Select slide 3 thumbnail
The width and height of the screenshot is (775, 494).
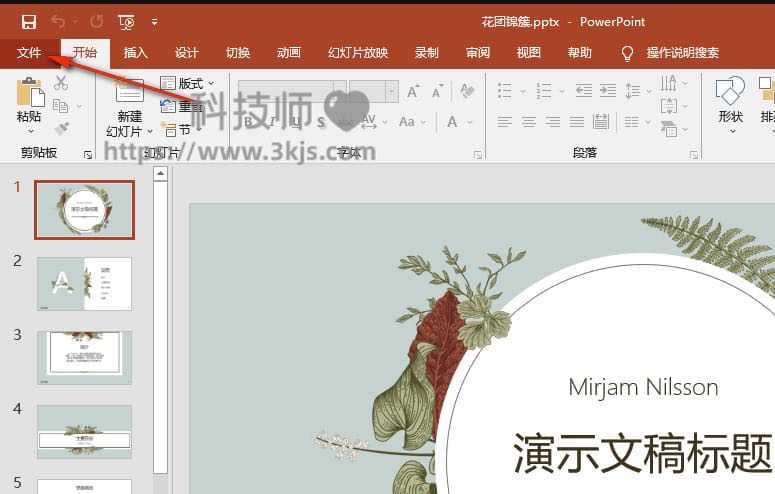tap(85, 358)
